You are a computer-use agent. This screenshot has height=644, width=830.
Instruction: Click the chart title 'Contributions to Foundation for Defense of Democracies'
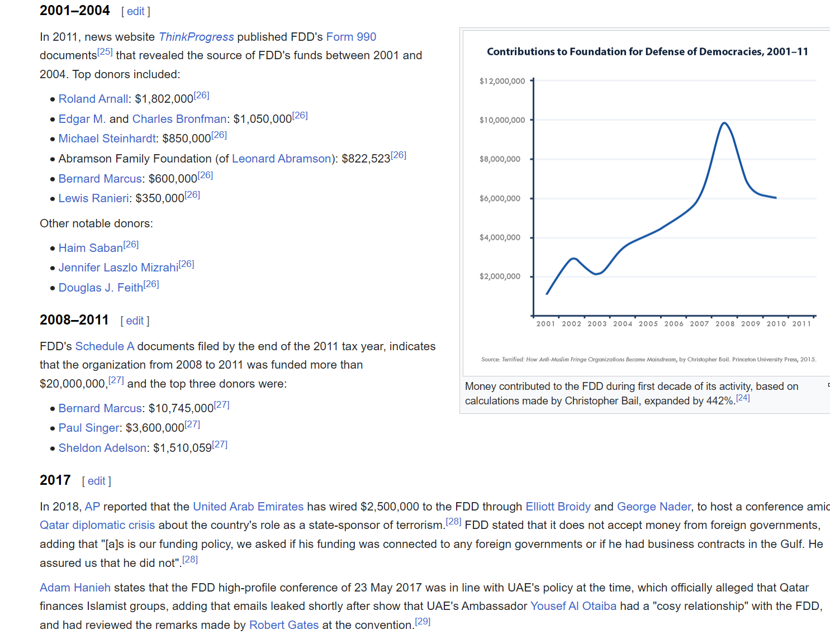[x=647, y=52]
